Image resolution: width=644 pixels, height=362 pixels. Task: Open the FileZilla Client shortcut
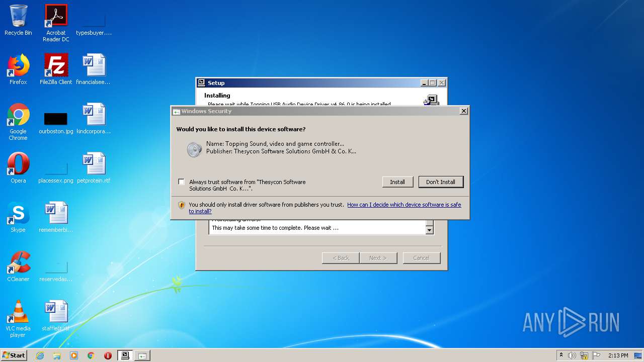(x=56, y=69)
